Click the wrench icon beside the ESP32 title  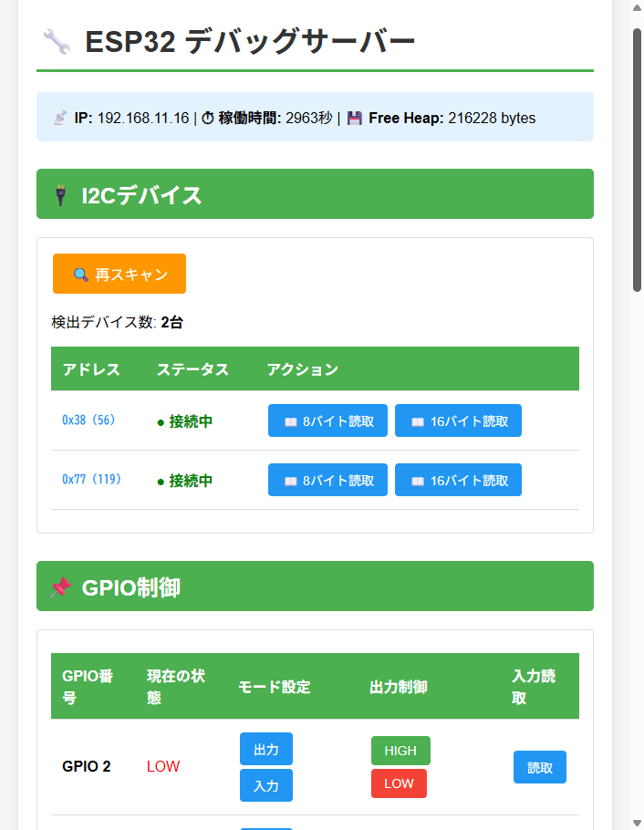point(57,41)
